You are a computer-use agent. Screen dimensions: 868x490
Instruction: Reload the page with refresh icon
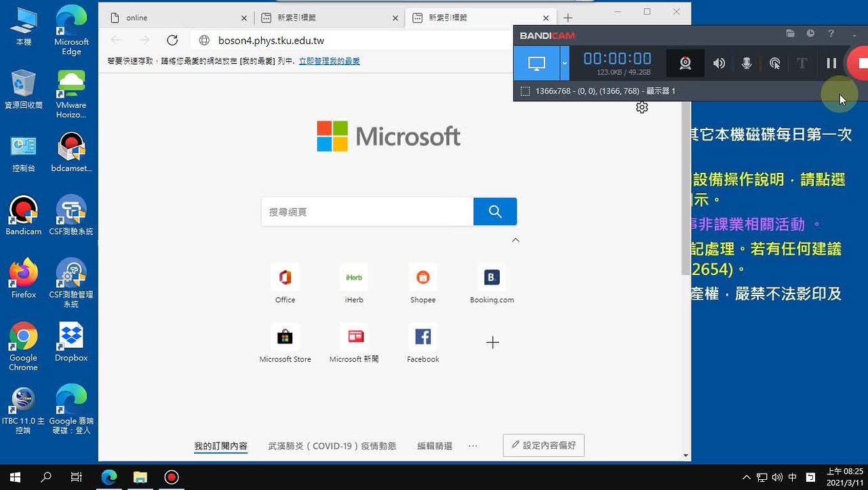tap(172, 40)
